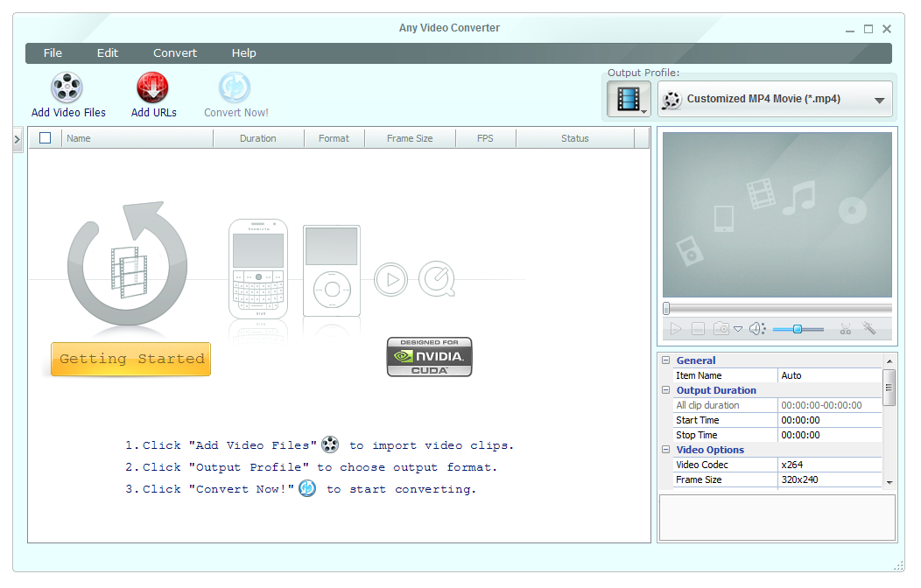Click the All clip duration value
This screenshot has width=921, height=588.
pyautogui.click(x=829, y=405)
